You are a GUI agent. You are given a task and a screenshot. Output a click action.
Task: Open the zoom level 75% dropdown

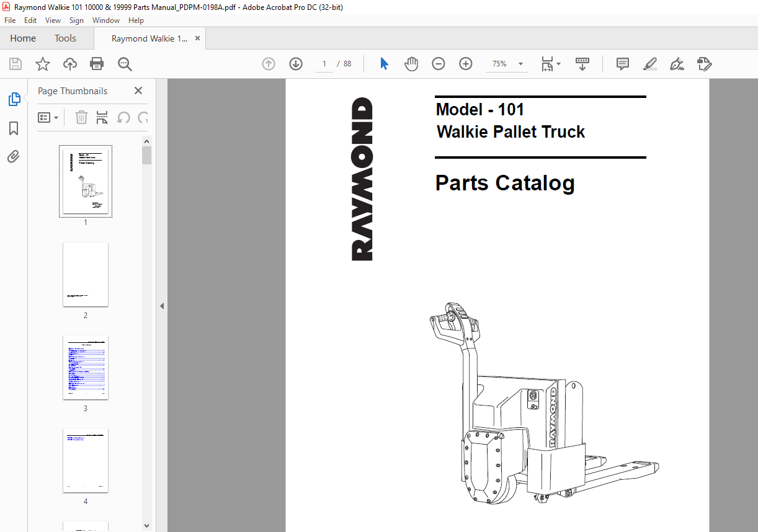[520, 64]
